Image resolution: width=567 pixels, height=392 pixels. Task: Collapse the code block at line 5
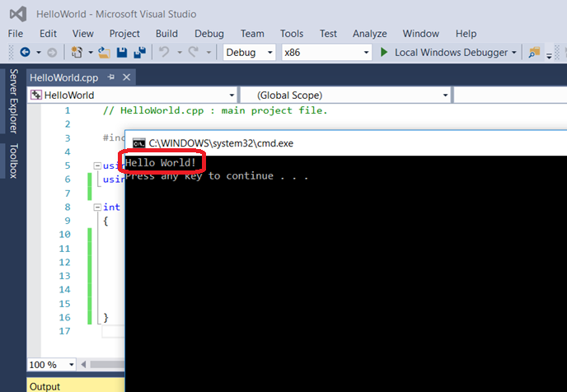pos(97,166)
